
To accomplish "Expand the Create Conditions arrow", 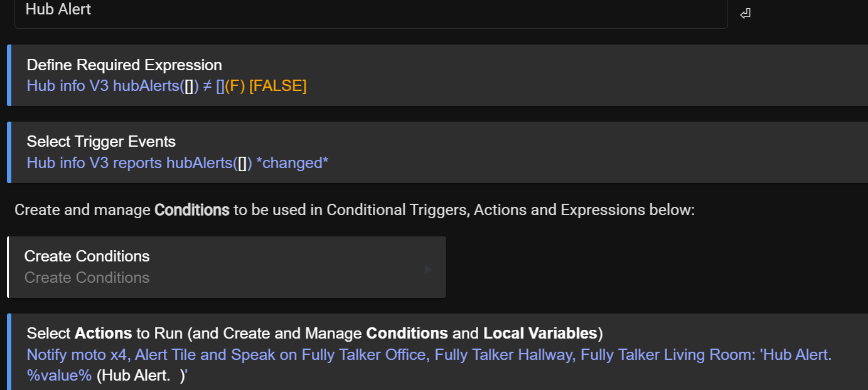I will pos(428,269).
